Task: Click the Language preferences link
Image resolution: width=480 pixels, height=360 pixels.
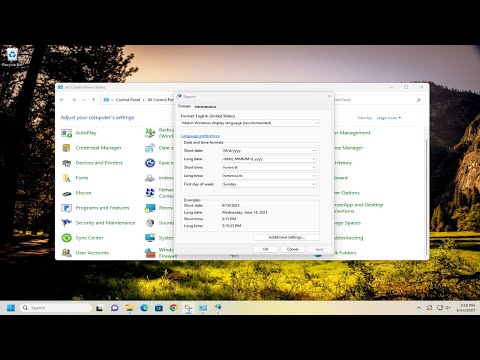Action: pyautogui.click(x=200, y=136)
